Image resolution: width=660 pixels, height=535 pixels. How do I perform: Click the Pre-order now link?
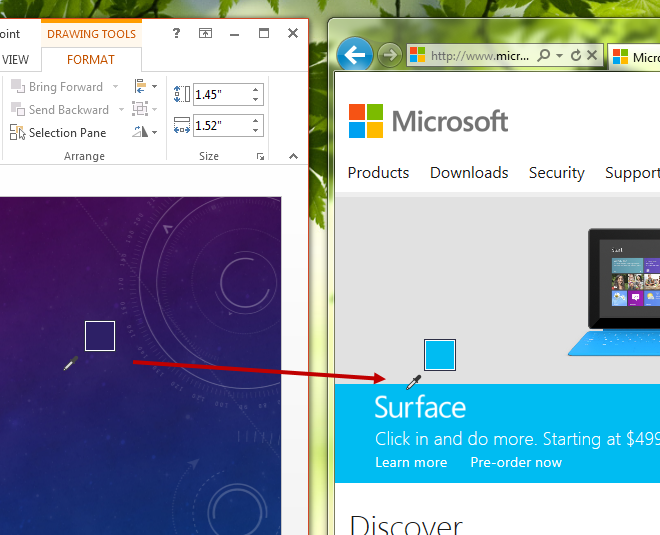[x=516, y=462]
